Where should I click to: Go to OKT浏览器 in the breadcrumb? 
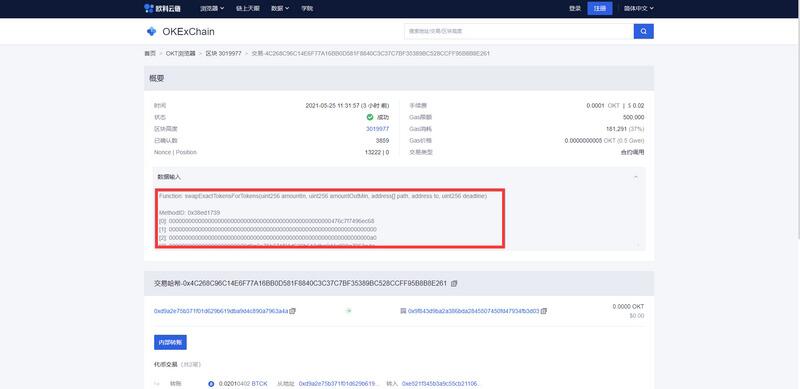click(x=180, y=53)
